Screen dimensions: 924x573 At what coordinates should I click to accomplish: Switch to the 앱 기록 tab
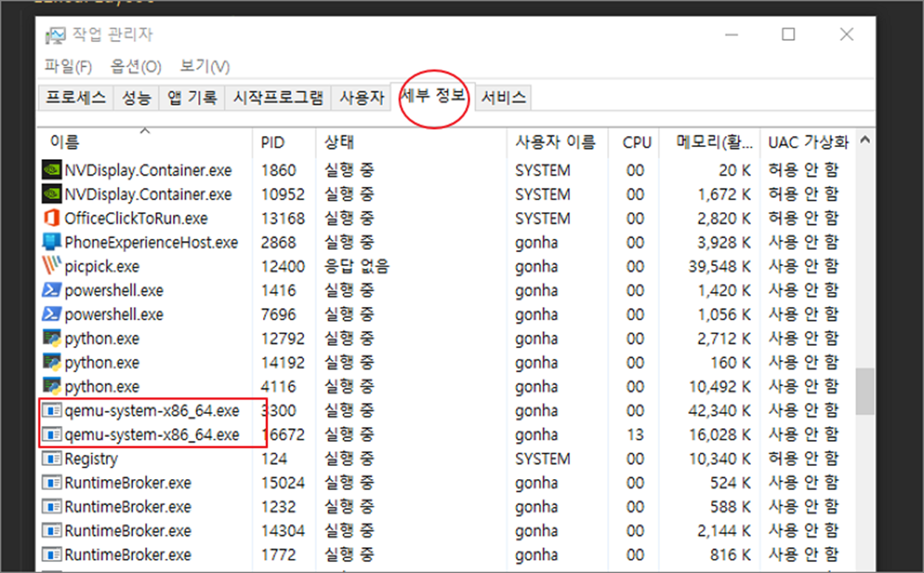(192, 97)
